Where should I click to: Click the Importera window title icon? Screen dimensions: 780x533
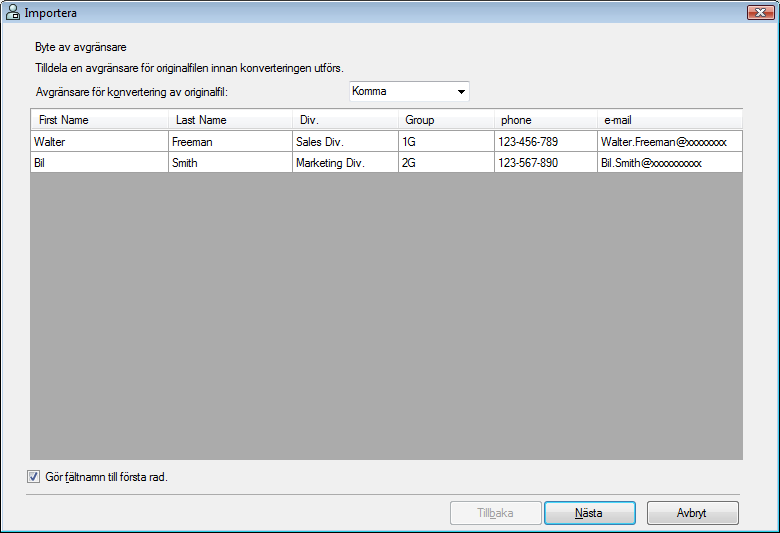(x=12, y=12)
